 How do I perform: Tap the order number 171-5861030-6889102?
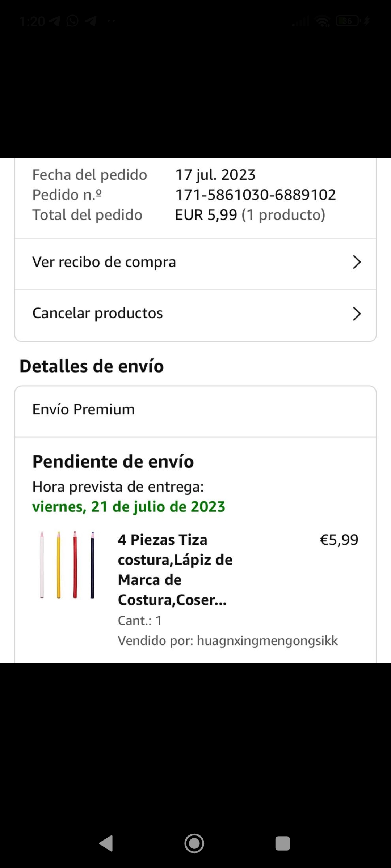(x=256, y=195)
